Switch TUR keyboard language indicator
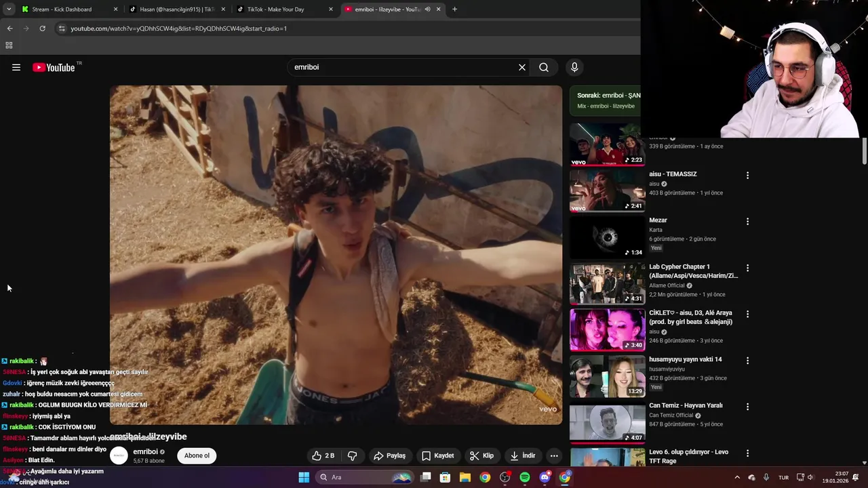This screenshot has height=488, width=868. (783, 477)
